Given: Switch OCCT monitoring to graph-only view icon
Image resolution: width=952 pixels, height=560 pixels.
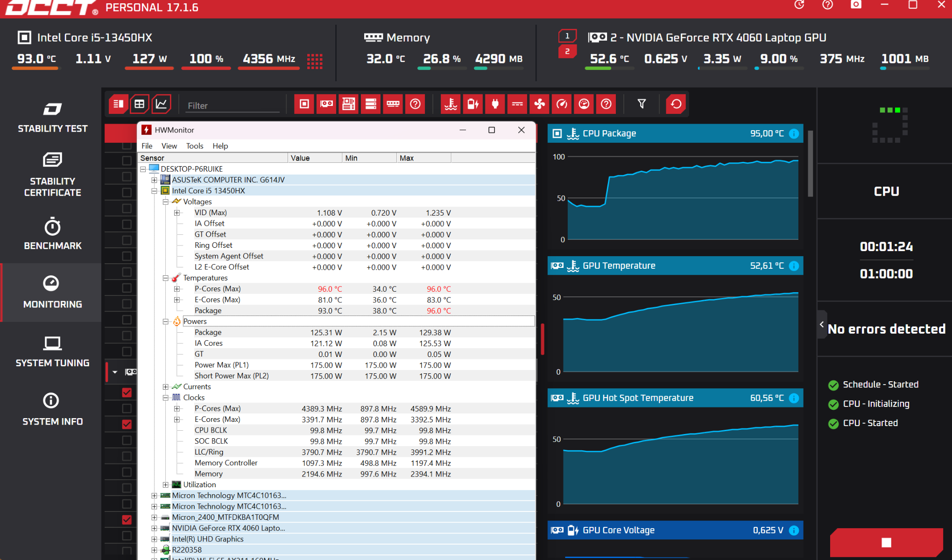Looking at the screenshot, I should [161, 104].
